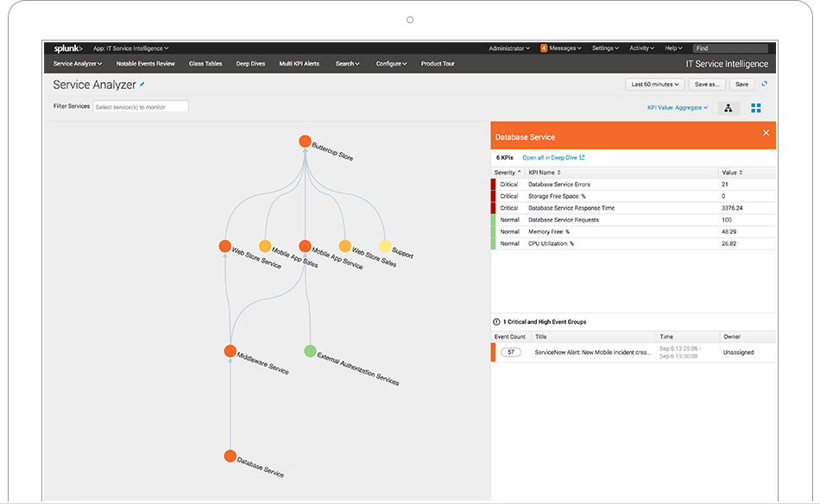Click the 3376.24 response time value
This screenshot has height=504, width=820.
[732, 208]
